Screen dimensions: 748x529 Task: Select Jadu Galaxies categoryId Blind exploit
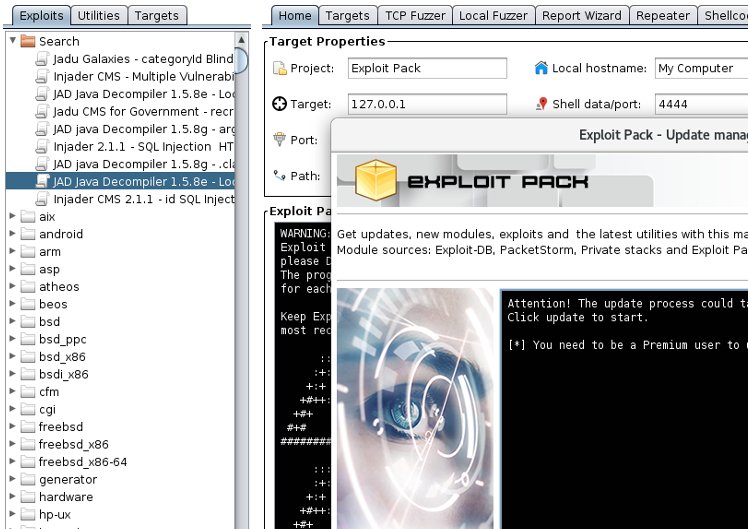pos(143,59)
